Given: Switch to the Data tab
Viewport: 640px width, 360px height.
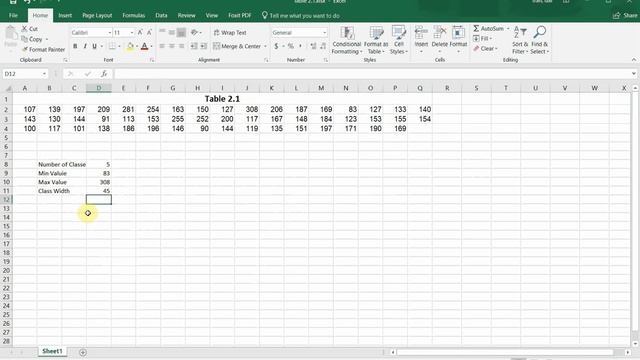Looking at the screenshot, I should pyautogui.click(x=161, y=16).
